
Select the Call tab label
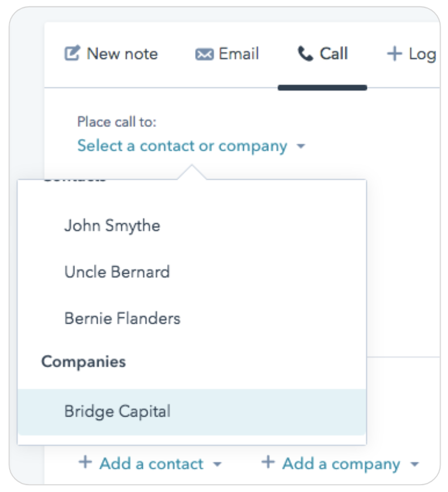[333, 53]
